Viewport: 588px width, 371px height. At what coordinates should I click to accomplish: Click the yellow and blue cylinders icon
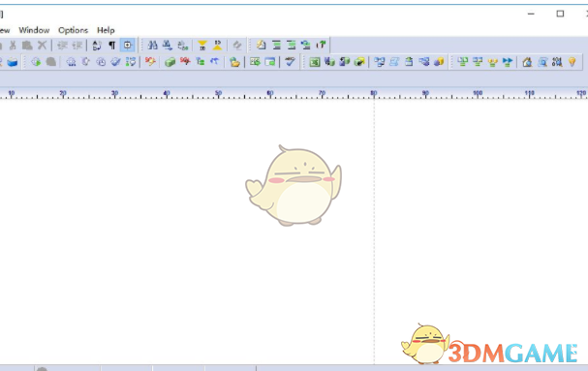click(x=439, y=62)
